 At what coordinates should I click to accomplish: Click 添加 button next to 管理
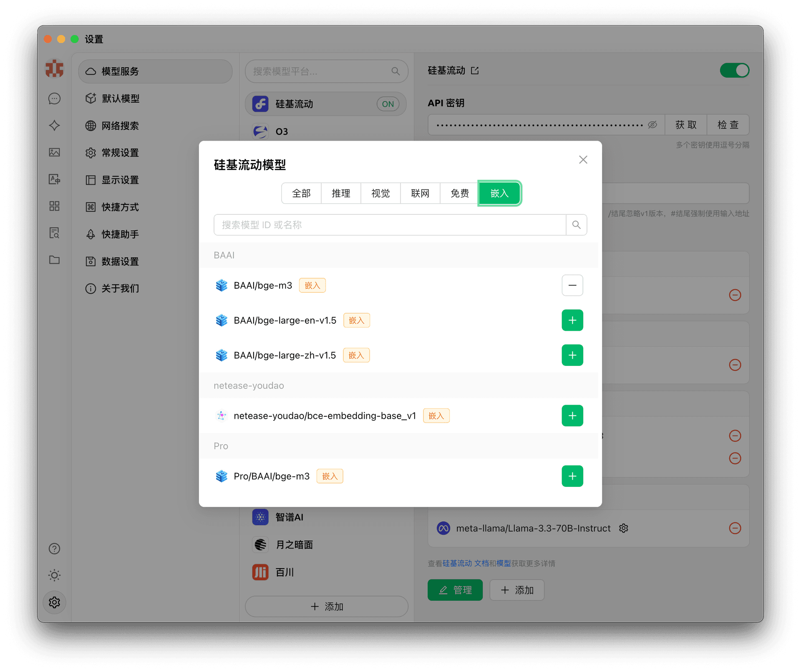coord(517,590)
